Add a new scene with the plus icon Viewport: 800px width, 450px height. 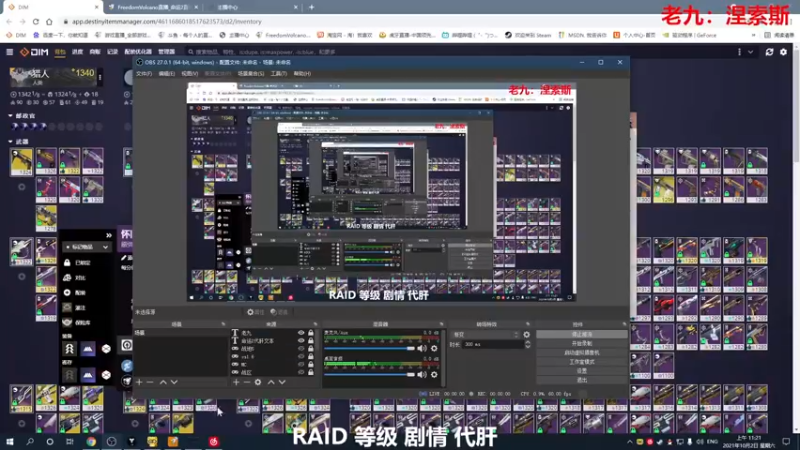[x=139, y=382]
